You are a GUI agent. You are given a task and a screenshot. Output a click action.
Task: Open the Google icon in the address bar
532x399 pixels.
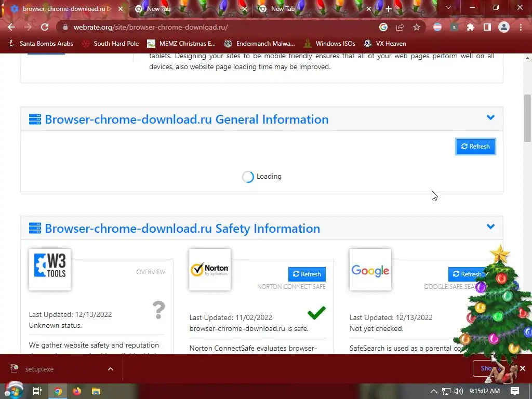(x=383, y=27)
